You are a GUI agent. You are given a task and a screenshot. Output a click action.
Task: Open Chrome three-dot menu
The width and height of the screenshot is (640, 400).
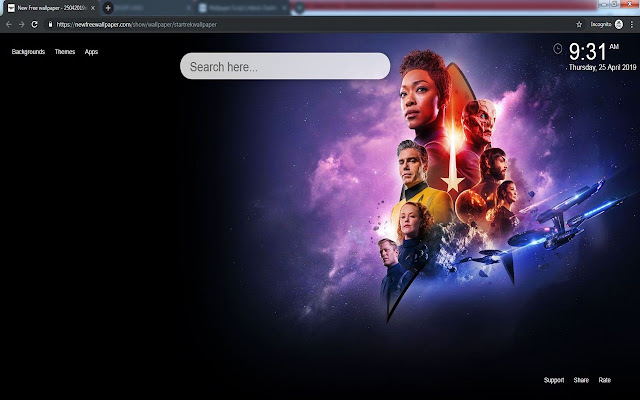(x=632, y=24)
